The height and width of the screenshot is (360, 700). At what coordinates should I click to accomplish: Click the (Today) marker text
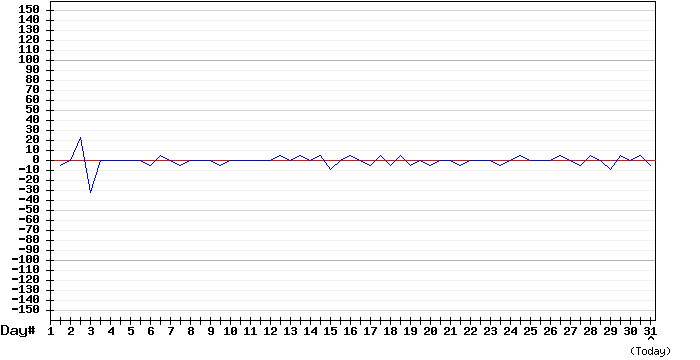650,352
